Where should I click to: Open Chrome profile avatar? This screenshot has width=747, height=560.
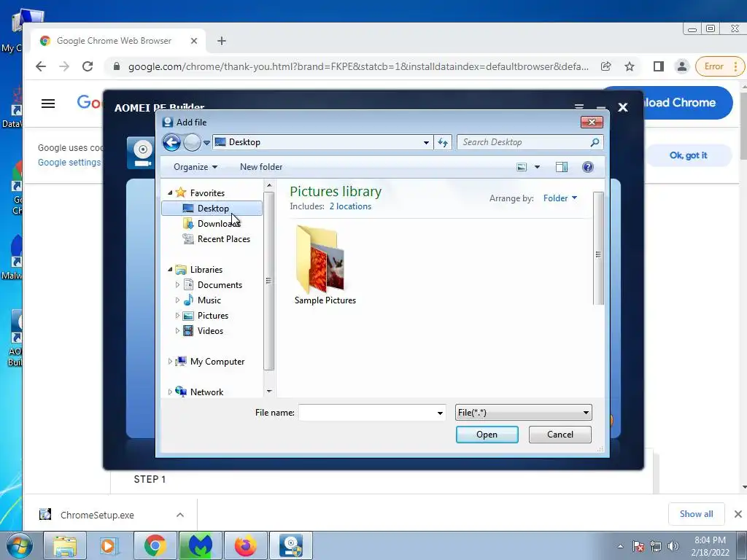coord(682,66)
